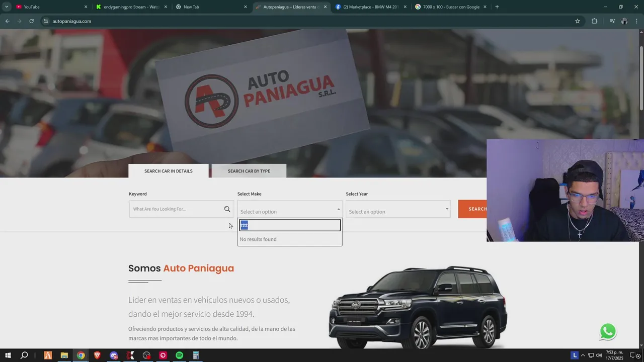Click the orange SEARCH button
The height and width of the screenshot is (362, 644).
pos(472,209)
